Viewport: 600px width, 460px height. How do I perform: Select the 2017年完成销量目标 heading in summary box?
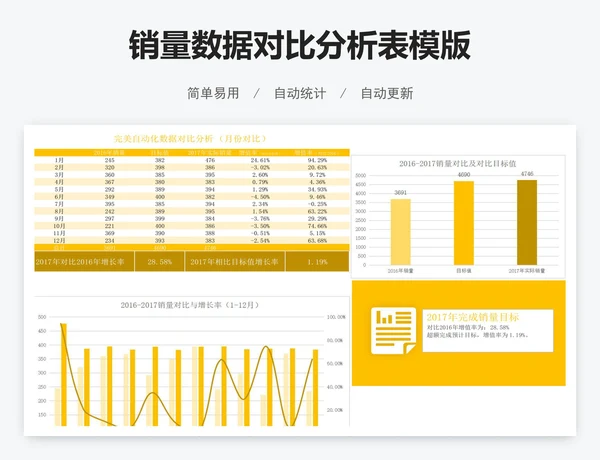(x=473, y=317)
